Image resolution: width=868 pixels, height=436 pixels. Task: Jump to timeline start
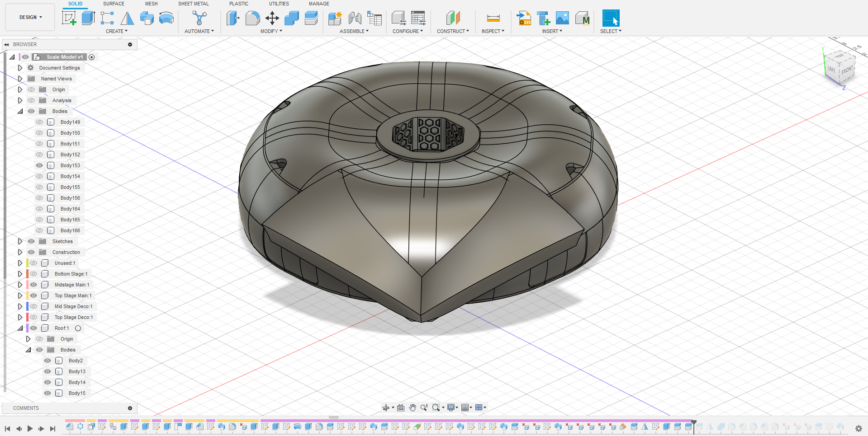tap(7, 428)
